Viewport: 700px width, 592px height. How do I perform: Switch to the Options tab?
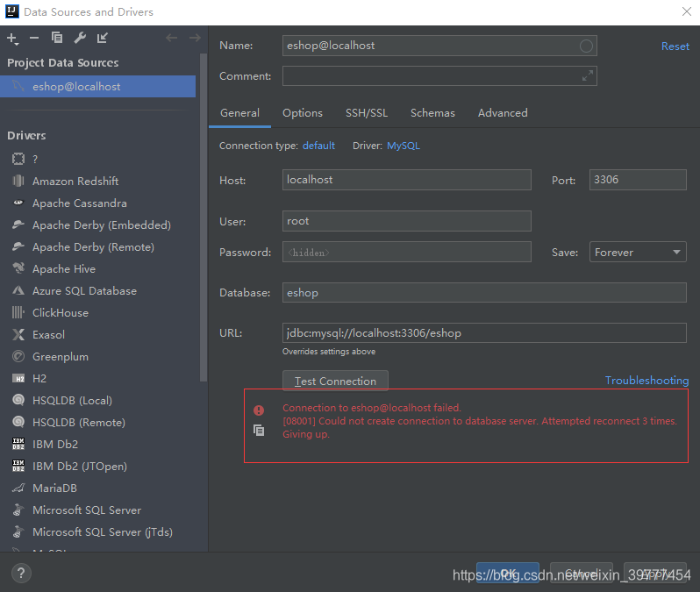[303, 113]
